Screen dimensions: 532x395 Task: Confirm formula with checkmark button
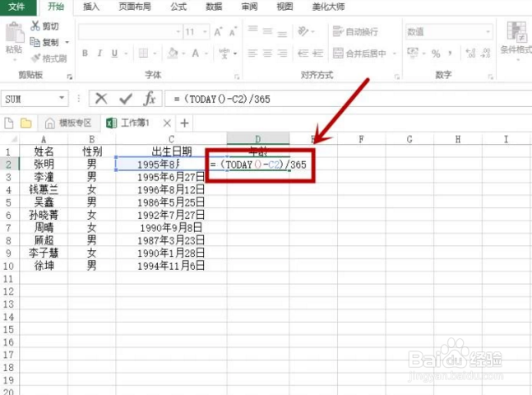tap(126, 99)
